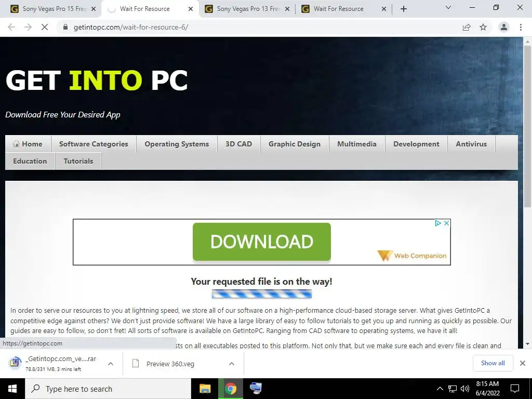Open Chrome three-dot menu

pos(521,27)
